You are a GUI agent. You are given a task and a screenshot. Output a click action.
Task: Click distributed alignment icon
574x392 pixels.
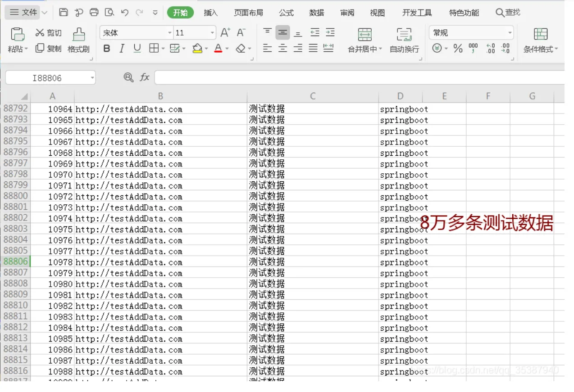[x=328, y=48]
